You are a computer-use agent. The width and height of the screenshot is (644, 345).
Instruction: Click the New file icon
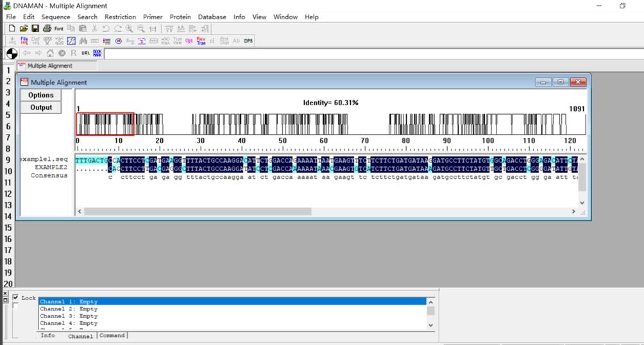[12, 29]
